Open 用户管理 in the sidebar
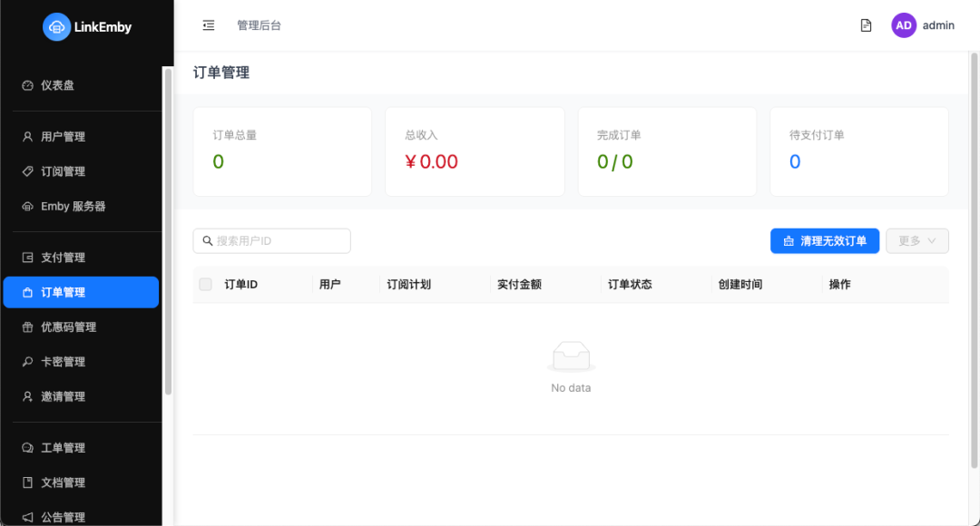The width and height of the screenshot is (980, 526). tap(63, 137)
